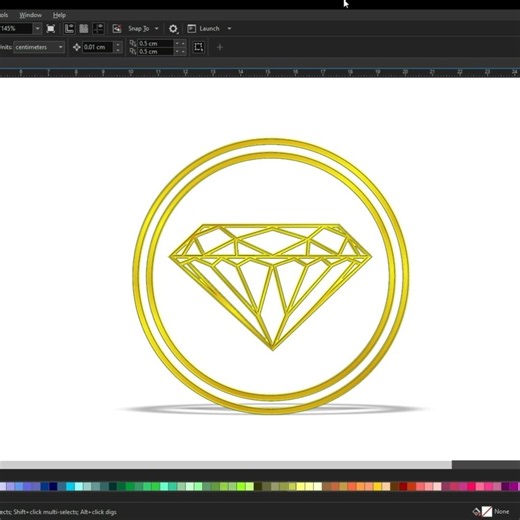
Task: Click the vertical duplicate distance icon
Action: pos(133,51)
